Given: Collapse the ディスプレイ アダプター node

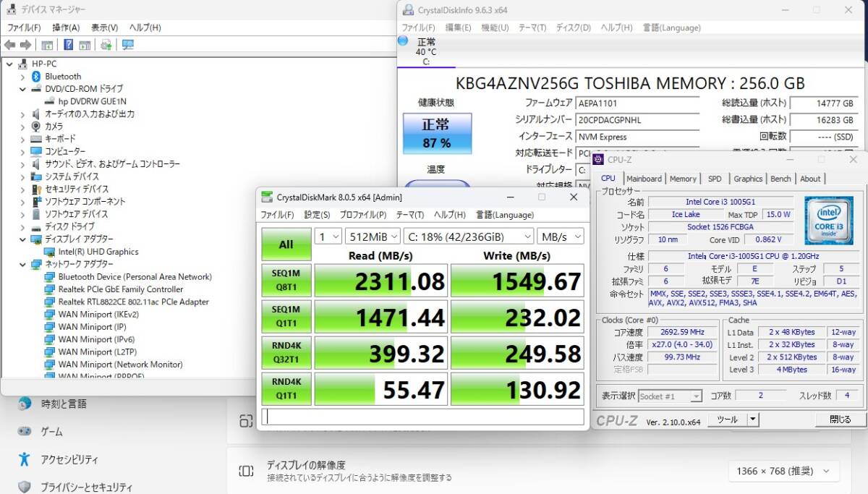Looking at the screenshot, I should (x=22, y=239).
